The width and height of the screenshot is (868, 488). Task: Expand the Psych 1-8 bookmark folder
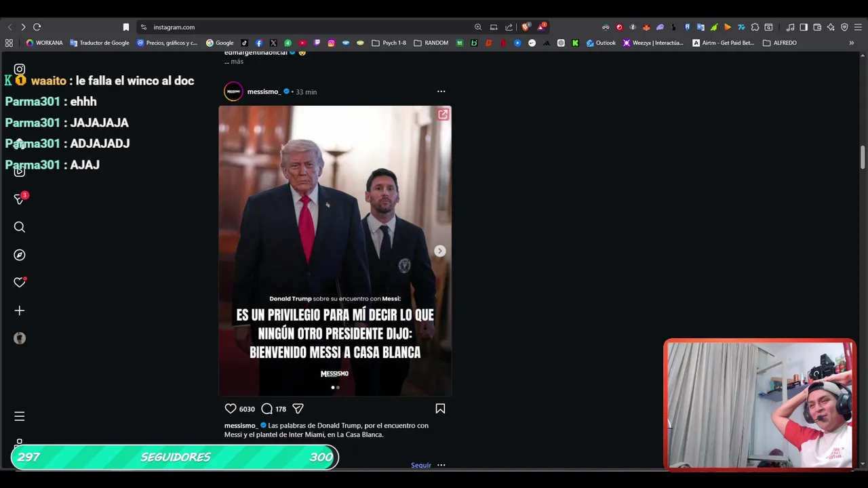click(x=389, y=43)
